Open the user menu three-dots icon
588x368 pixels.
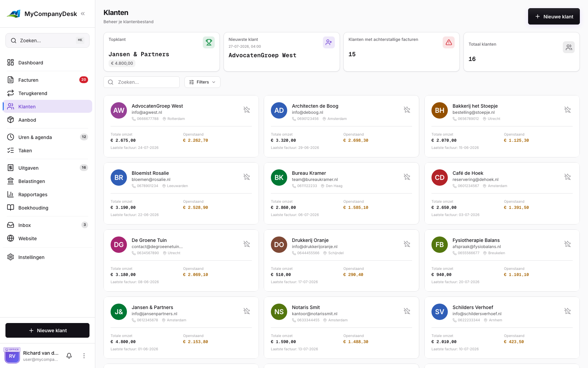[84, 356]
